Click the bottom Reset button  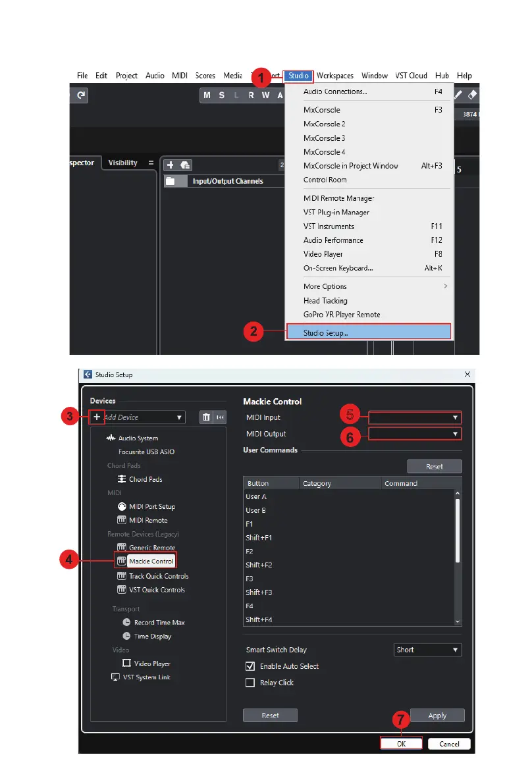tap(270, 716)
